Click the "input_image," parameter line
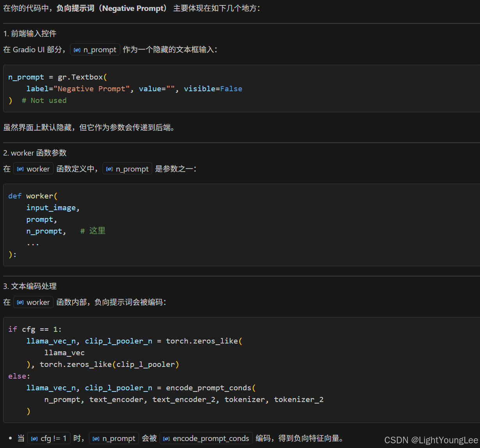Viewport: 480px width, 448px height. [53, 208]
